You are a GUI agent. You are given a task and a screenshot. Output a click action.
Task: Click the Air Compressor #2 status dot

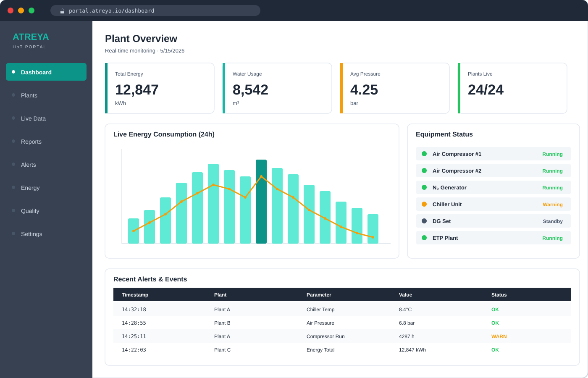point(424,171)
